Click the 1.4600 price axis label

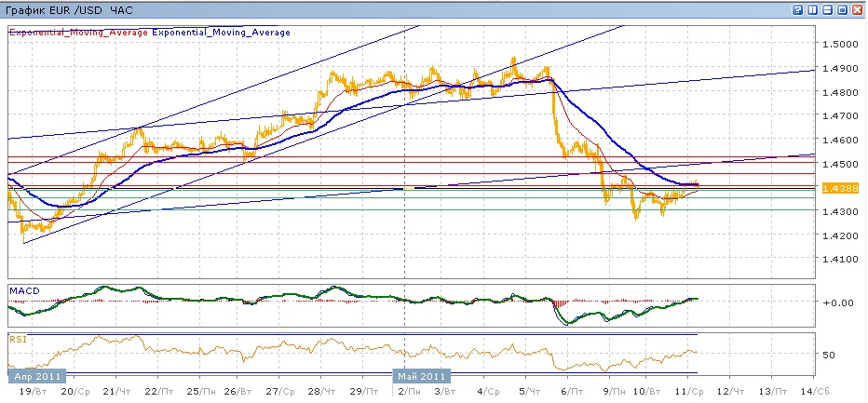click(840, 141)
